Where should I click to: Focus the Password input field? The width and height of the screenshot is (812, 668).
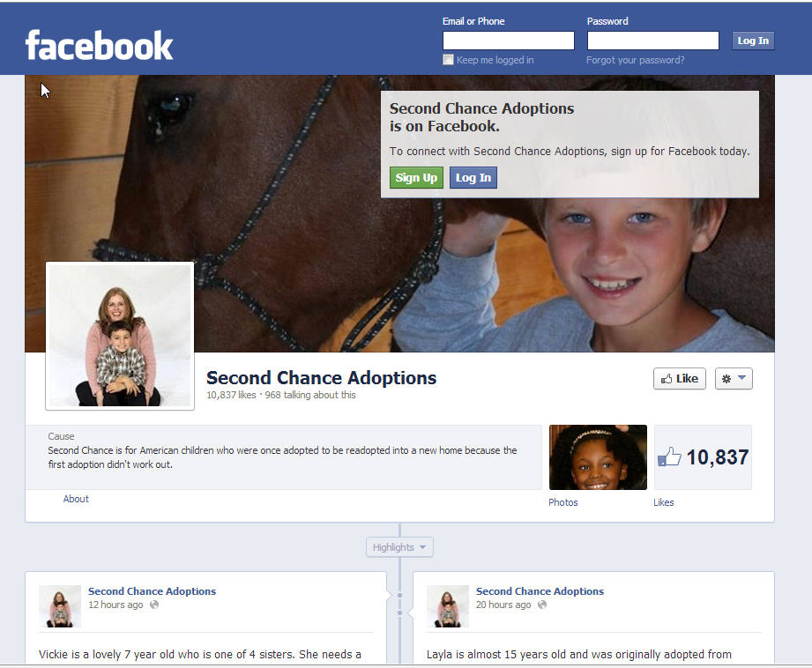tap(652, 41)
